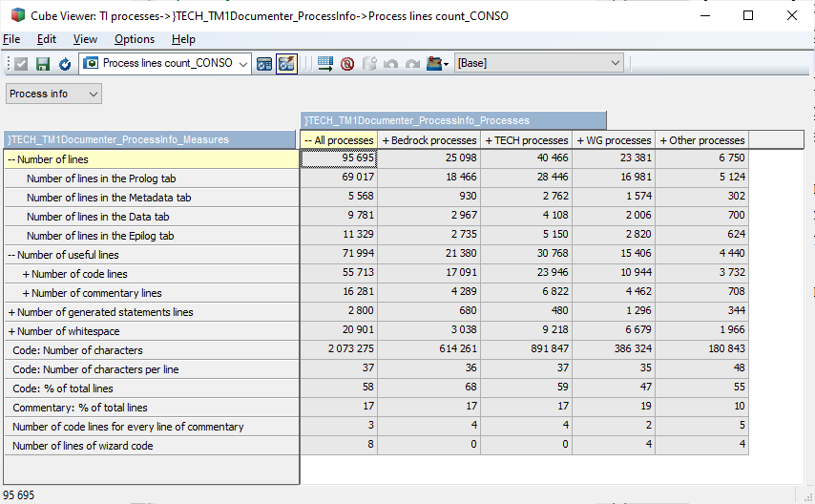815x504 pixels.
Task: Open the Options menu
Action: [x=134, y=39]
